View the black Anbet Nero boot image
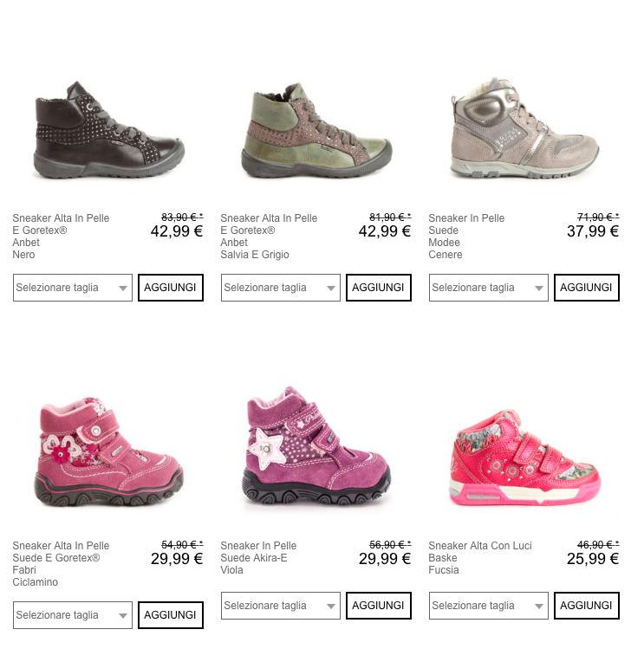The width and height of the screenshot is (644, 649). pos(108,130)
